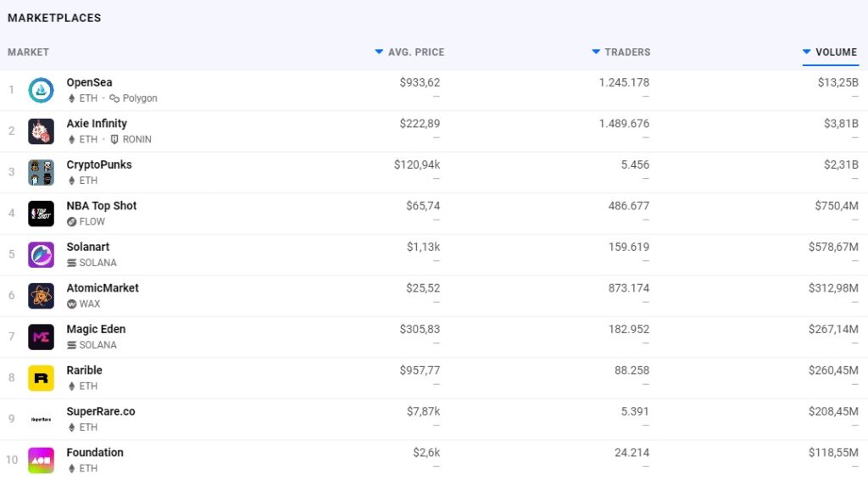Viewport: 868px width, 479px height.
Task: Open the OpenSea marketplace name link
Action: click(x=89, y=82)
